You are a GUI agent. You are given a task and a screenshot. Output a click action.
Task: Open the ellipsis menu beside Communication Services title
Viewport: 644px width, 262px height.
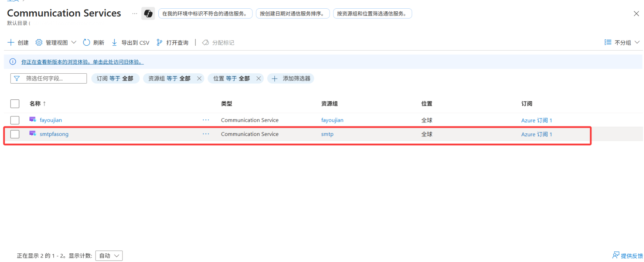(135, 14)
